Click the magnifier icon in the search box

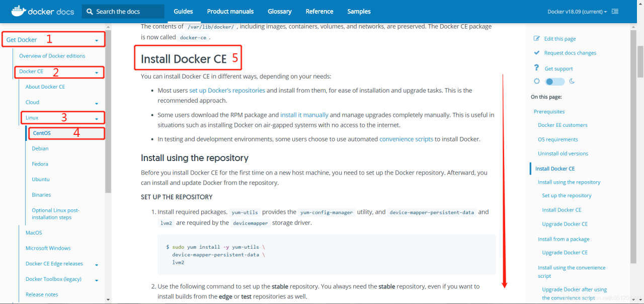89,11
